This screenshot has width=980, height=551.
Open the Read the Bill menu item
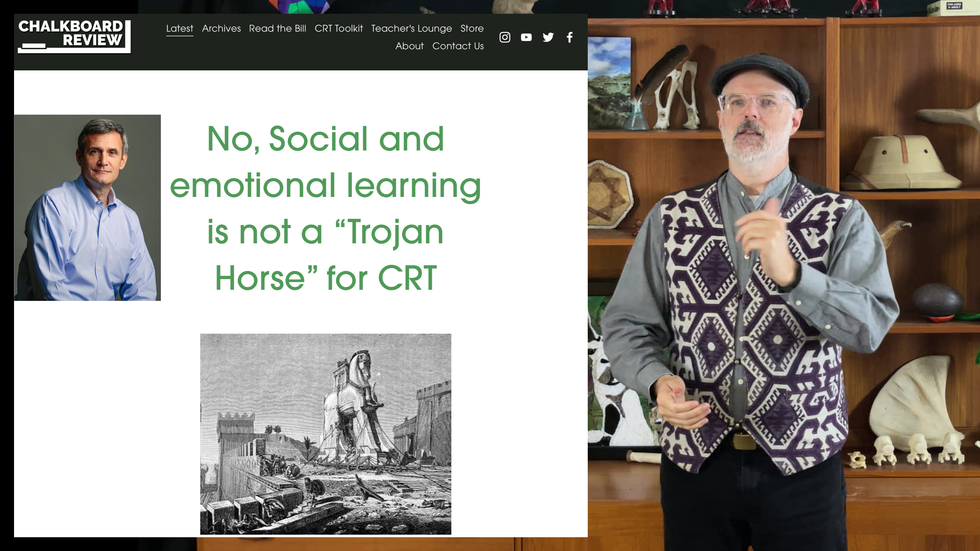point(278,29)
